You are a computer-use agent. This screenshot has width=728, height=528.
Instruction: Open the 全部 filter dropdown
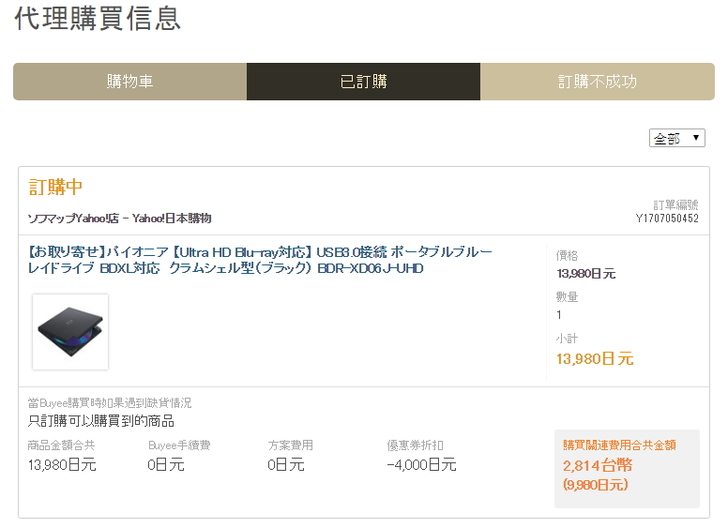(677, 138)
